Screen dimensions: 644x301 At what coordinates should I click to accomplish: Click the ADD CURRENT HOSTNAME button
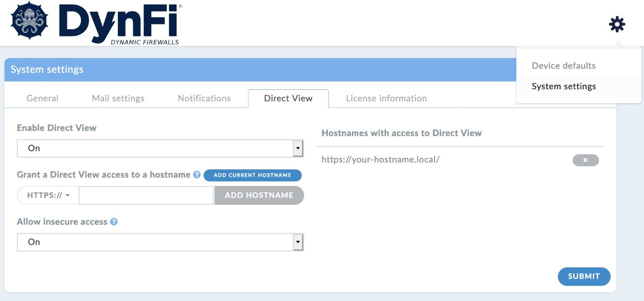[253, 175]
